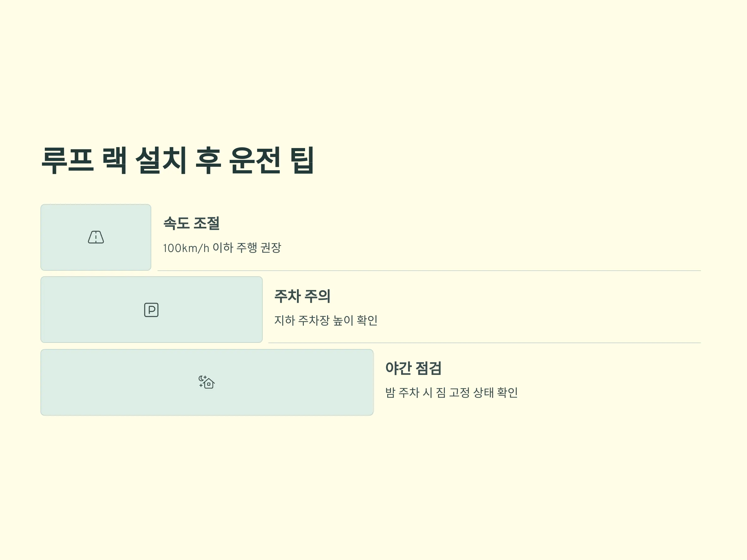Select the 주차 주의 heading
The height and width of the screenshot is (560, 747).
click(x=302, y=296)
